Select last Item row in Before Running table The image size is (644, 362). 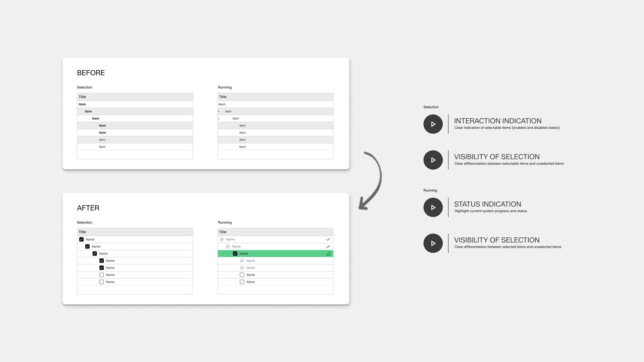click(x=243, y=147)
